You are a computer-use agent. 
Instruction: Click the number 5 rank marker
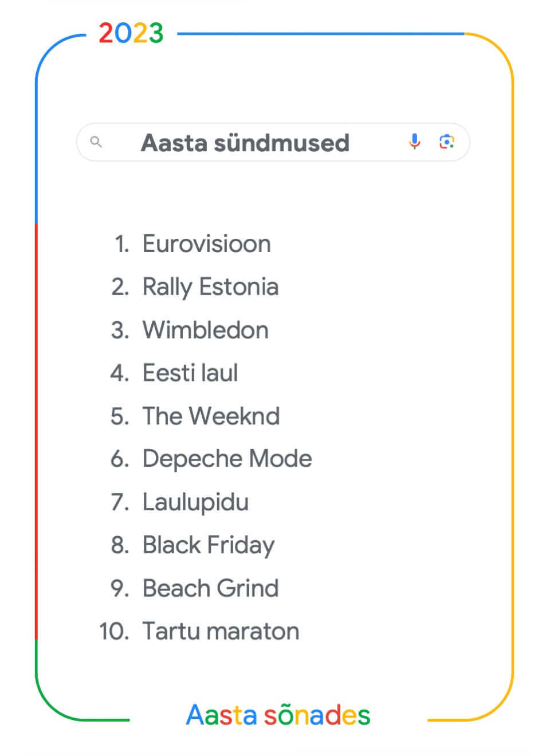pyautogui.click(x=120, y=416)
